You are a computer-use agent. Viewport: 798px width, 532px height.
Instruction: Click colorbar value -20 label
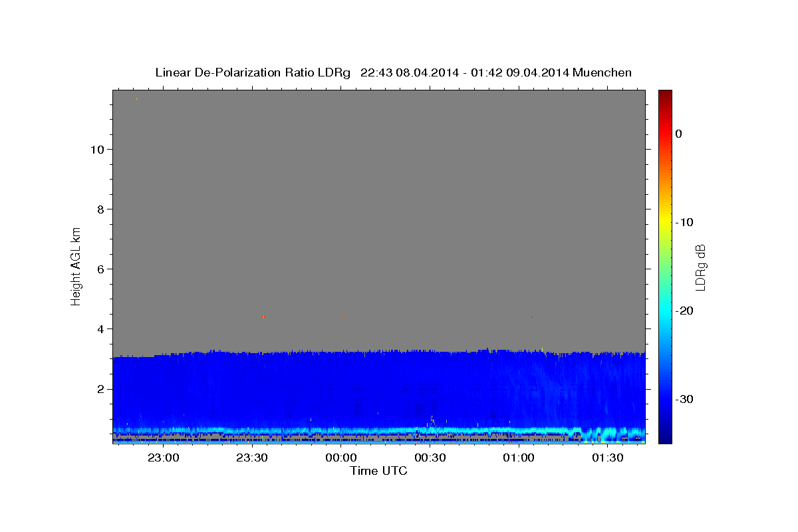(x=685, y=311)
